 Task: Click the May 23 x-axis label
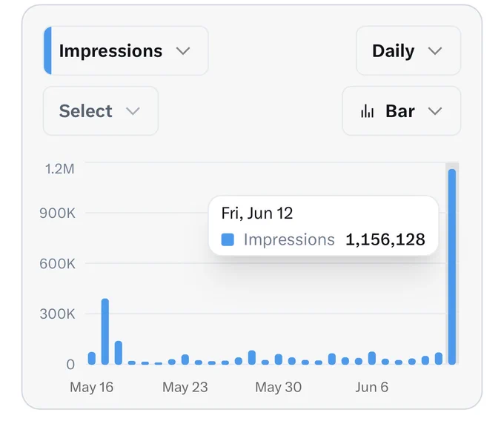tap(185, 387)
